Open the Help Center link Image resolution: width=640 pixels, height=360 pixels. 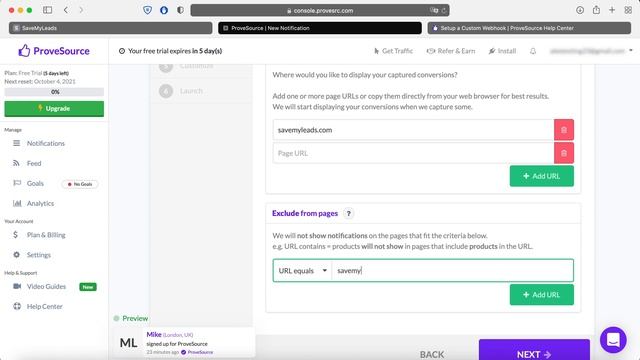click(44, 307)
